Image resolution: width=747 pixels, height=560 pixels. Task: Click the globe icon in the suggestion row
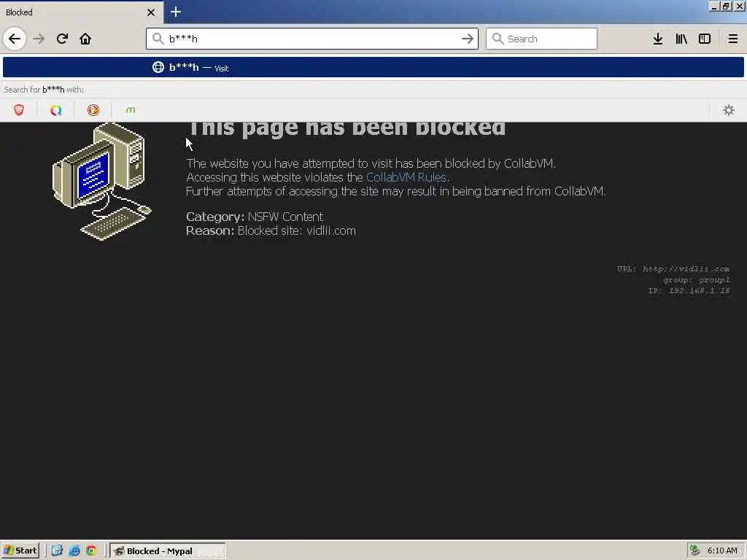[158, 67]
